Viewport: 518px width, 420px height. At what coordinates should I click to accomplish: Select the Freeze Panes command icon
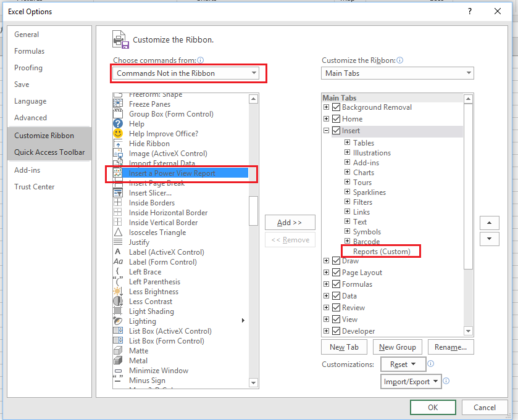coord(117,104)
